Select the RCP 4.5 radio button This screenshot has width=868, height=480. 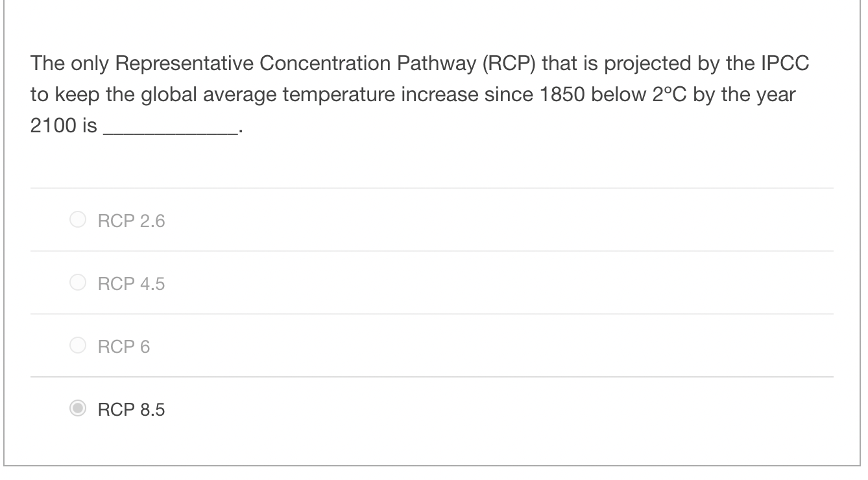pos(78,282)
